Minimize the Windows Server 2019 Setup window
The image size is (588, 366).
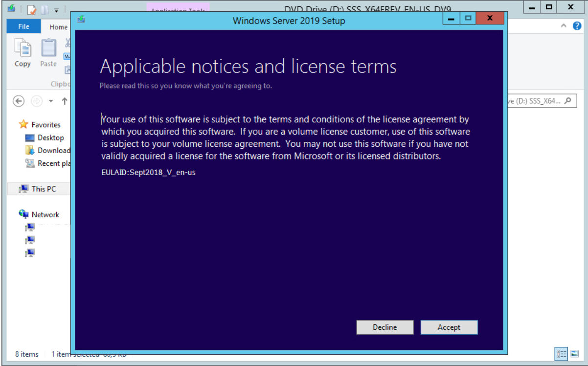pos(452,19)
